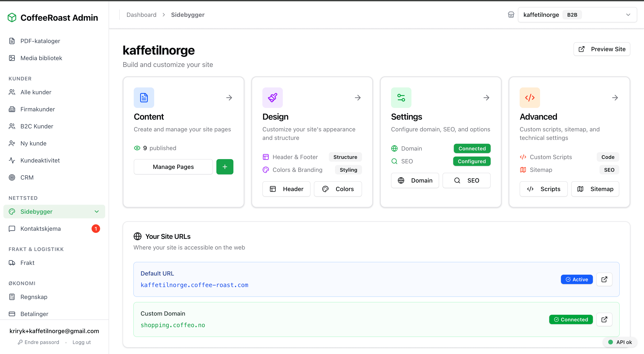Select the PDF-kataloger sidebar icon
644x354 pixels.
12,41
